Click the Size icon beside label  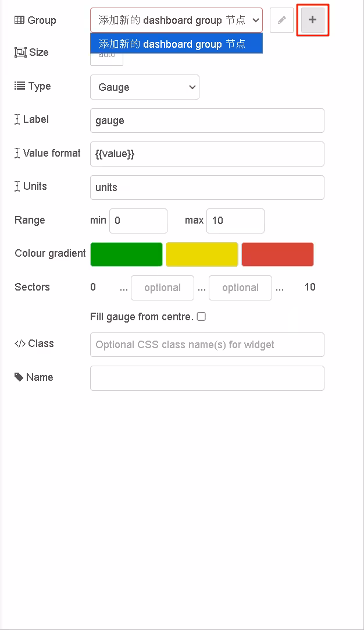20,52
